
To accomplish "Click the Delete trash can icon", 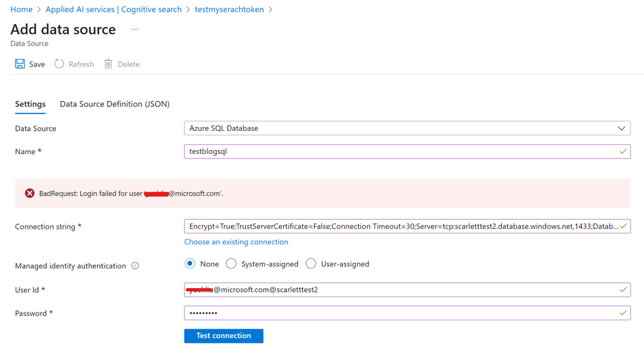I will [108, 64].
